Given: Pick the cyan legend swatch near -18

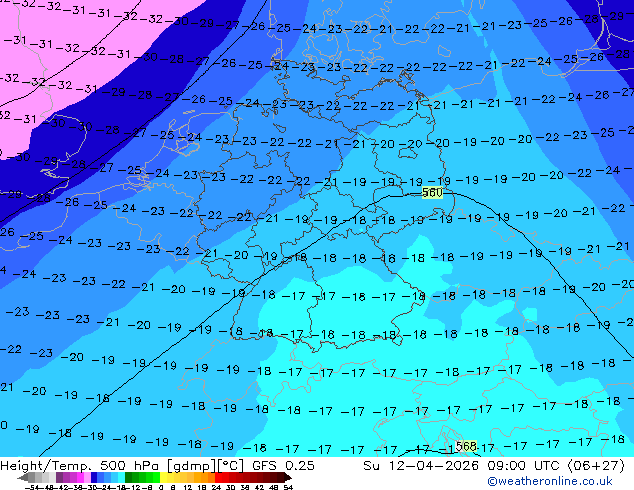Looking at the screenshot, I should click(121, 477).
